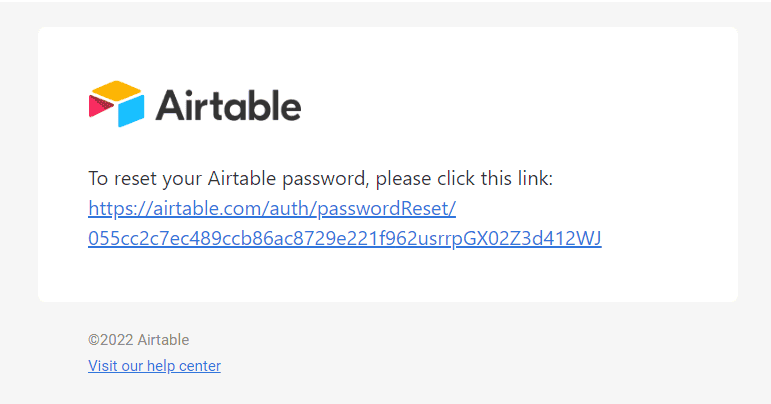Click the 'airtable.com' domain in the link

[x=213, y=209]
